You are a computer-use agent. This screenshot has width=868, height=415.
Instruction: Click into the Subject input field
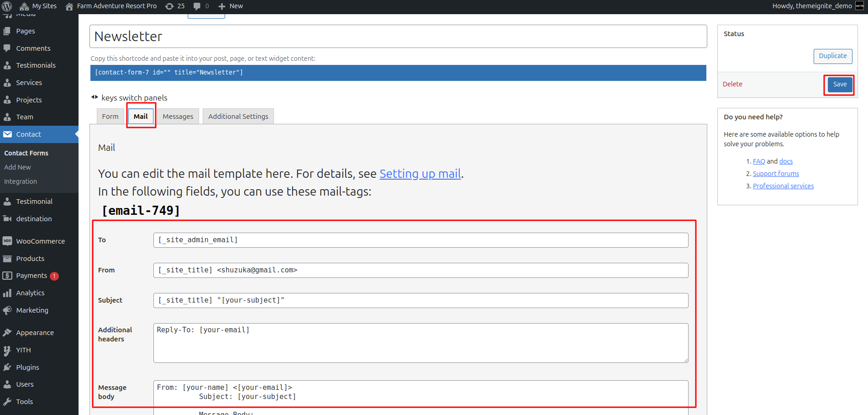420,300
